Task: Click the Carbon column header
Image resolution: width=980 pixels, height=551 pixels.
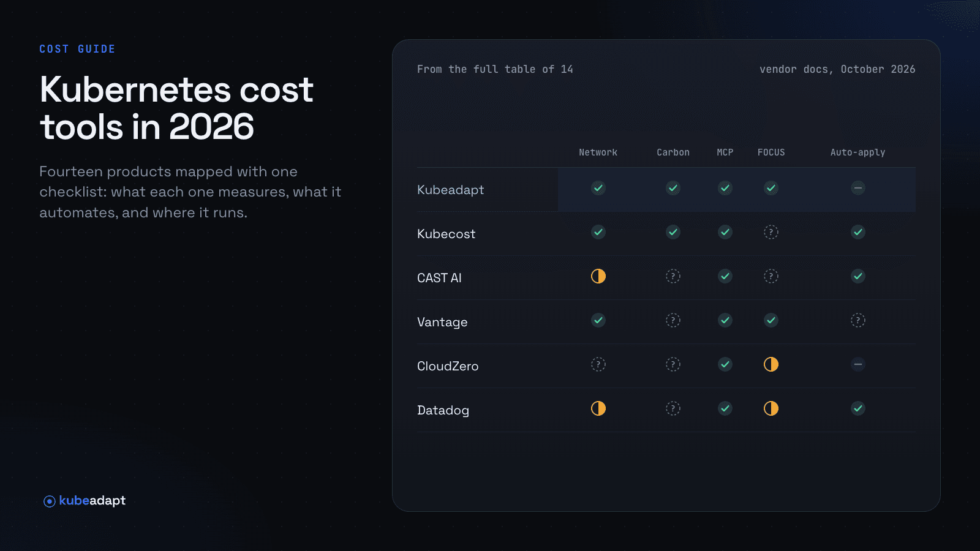Action: pyautogui.click(x=673, y=152)
